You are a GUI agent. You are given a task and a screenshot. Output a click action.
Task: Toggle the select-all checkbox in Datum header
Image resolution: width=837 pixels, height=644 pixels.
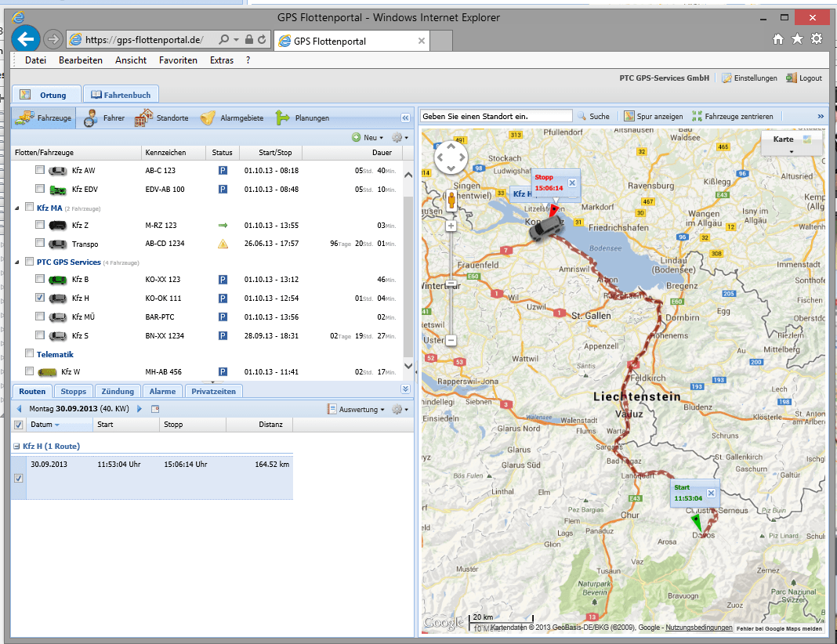[x=19, y=425]
